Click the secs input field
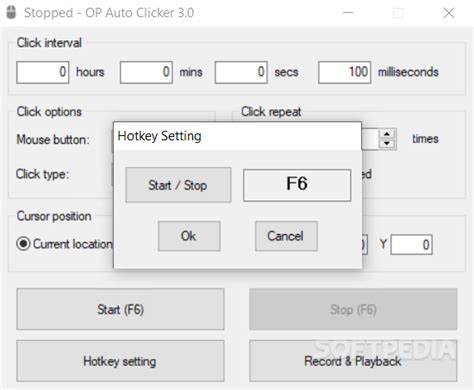This screenshot has width=474, height=390. [241, 72]
